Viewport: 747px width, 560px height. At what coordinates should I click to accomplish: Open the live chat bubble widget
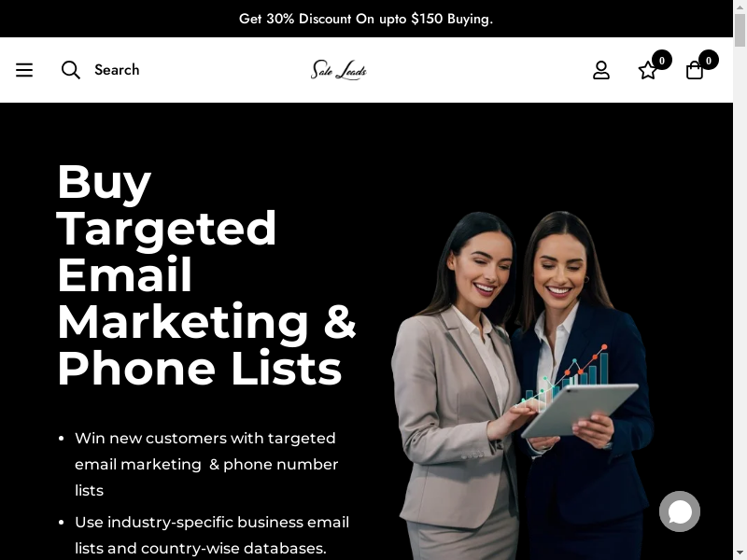[x=680, y=511]
